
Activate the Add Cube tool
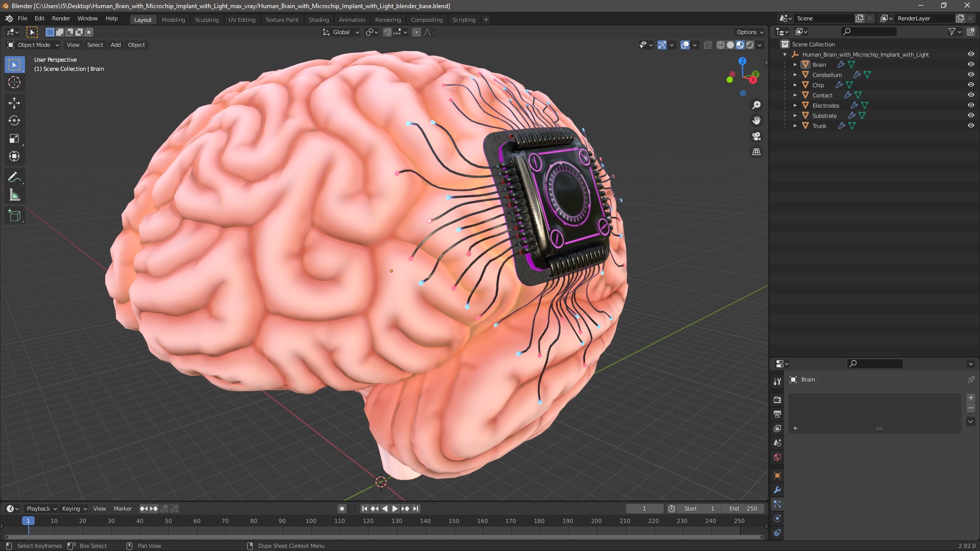[14, 216]
